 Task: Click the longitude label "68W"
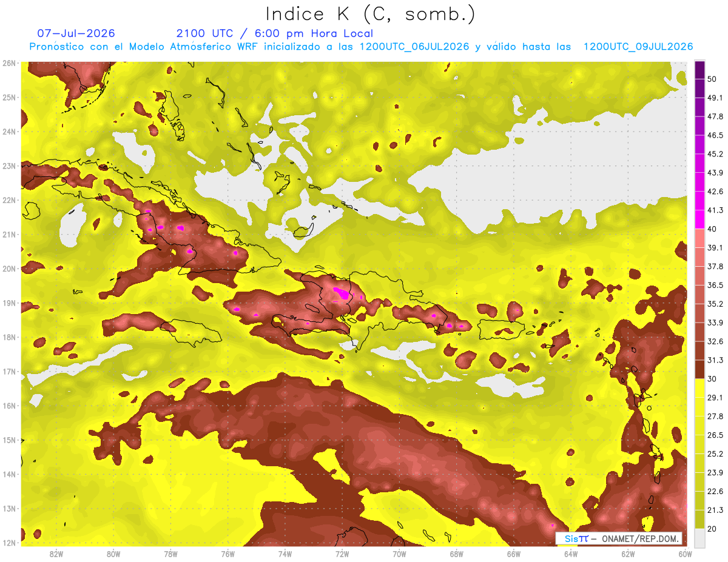(457, 554)
